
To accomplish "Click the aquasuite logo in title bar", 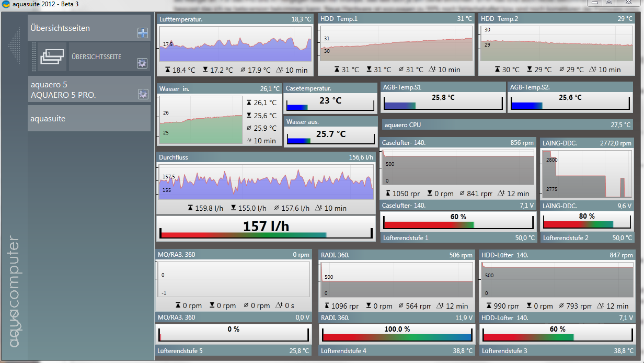I will 6,4.
